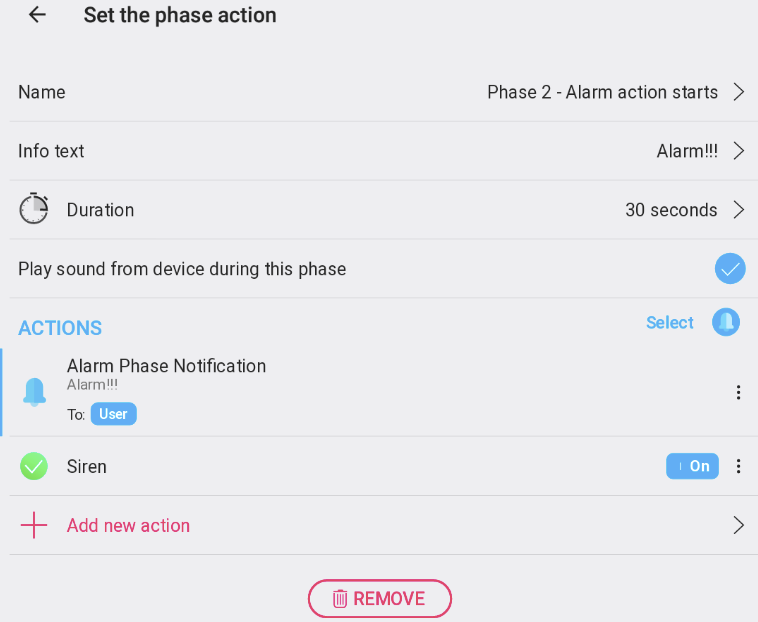The height and width of the screenshot is (622, 758).
Task: Click the Duration stopwatch icon
Action: [x=34, y=210]
